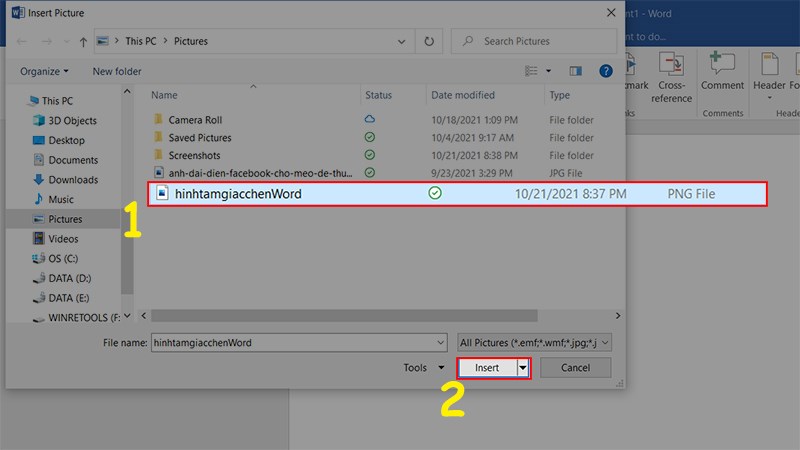The height and width of the screenshot is (450, 800).
Task: Select the Saved Pictures folder
Action: (x=199, y=138)
